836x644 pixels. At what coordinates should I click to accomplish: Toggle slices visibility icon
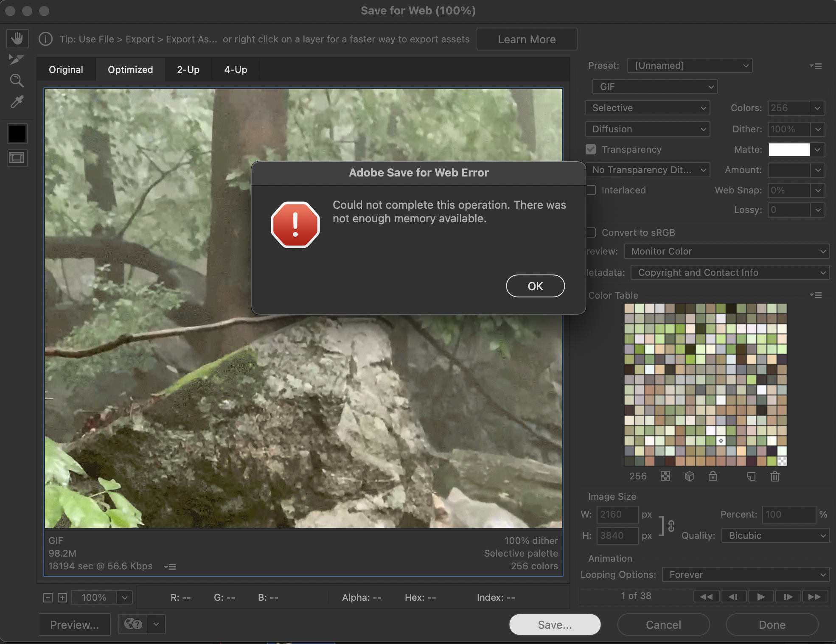pyautogui.click(x=17, y=158)
